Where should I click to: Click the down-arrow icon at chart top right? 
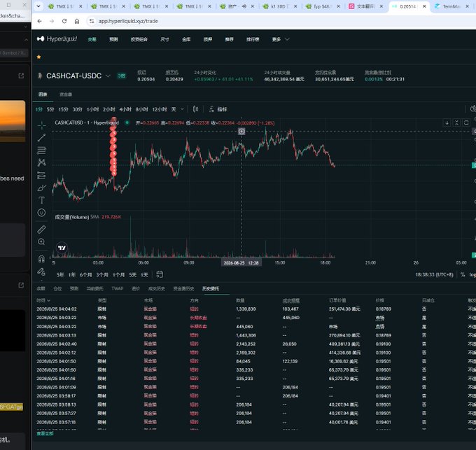[447, 122]
